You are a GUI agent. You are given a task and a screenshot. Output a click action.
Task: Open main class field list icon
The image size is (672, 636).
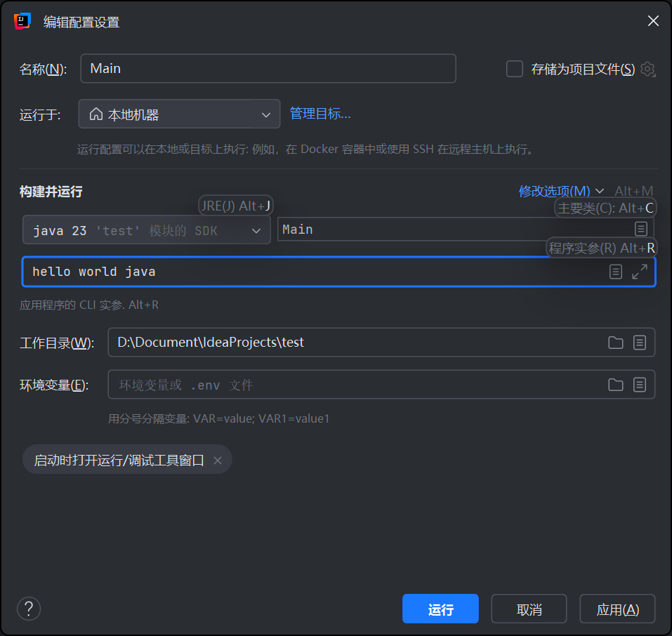click(640, 229)
